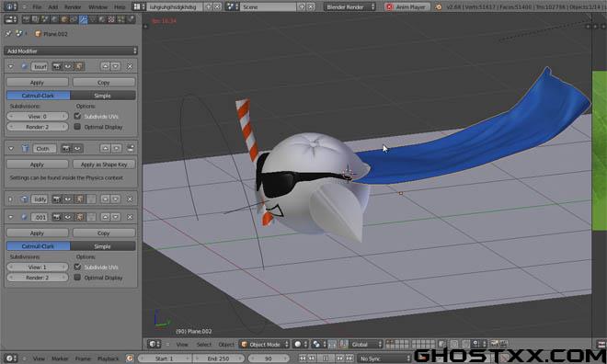607x364 pixels.
Task: Click Copy in the .001 modifier
Action: 104,233
